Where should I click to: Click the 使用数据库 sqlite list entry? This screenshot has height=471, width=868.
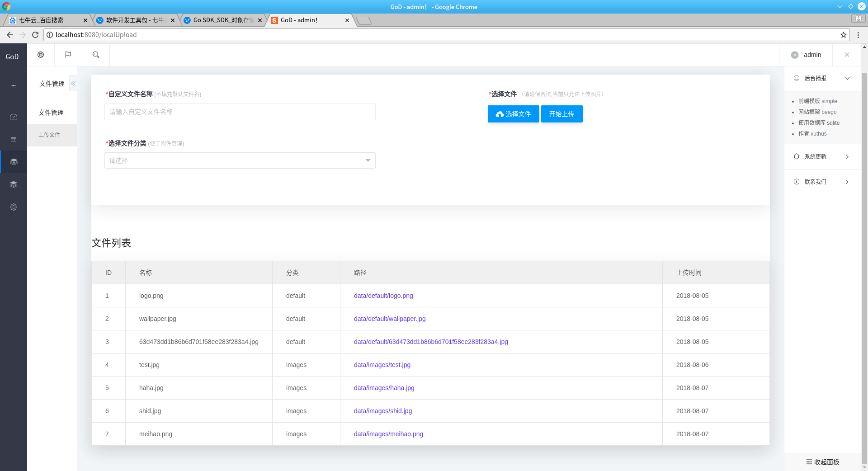click(819, 123)
